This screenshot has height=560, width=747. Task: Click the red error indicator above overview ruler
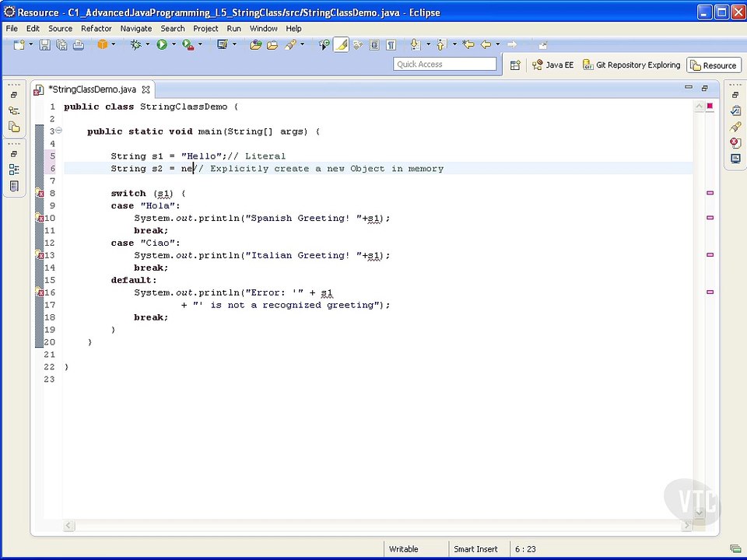[x=710, y=106]
